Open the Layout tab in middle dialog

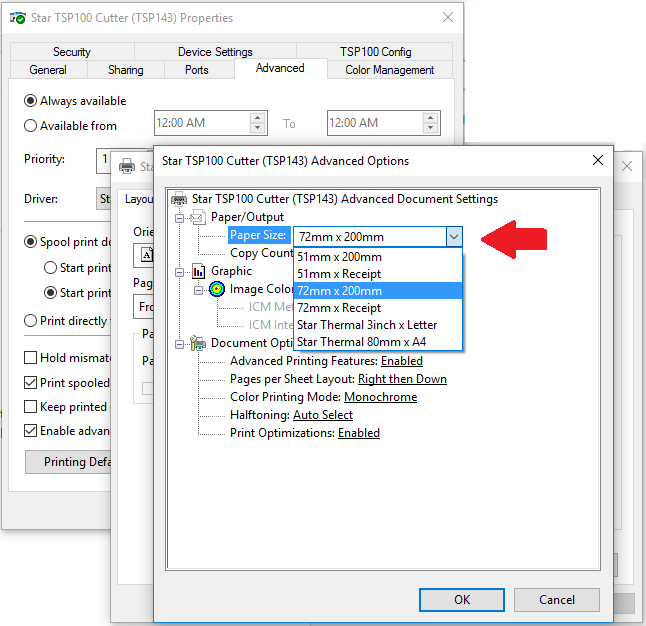click(139, 199)
